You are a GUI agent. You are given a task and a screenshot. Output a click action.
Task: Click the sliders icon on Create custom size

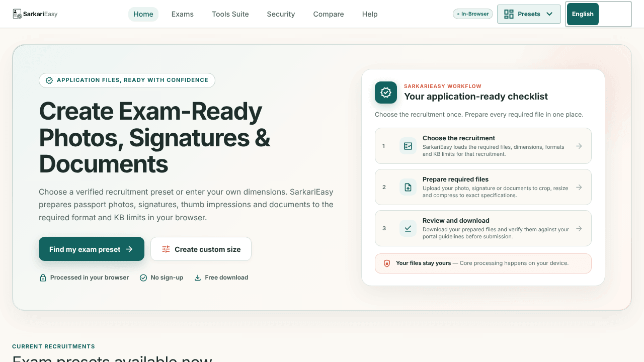point(166,249)
